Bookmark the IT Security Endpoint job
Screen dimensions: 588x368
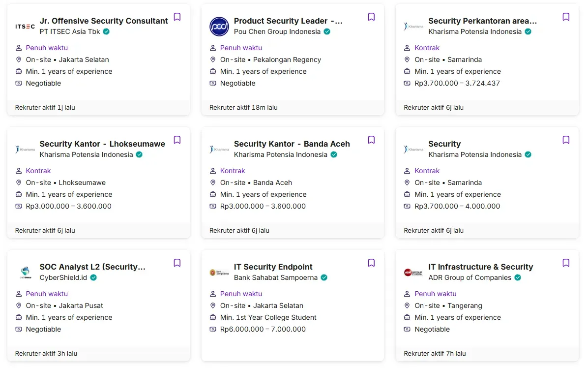(371, 263)
